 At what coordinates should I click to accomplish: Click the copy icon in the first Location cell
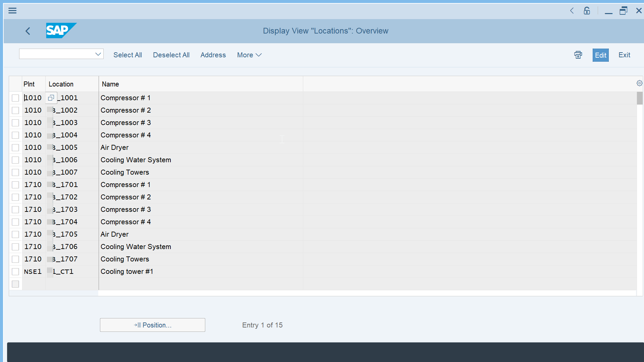pos(51,98)
